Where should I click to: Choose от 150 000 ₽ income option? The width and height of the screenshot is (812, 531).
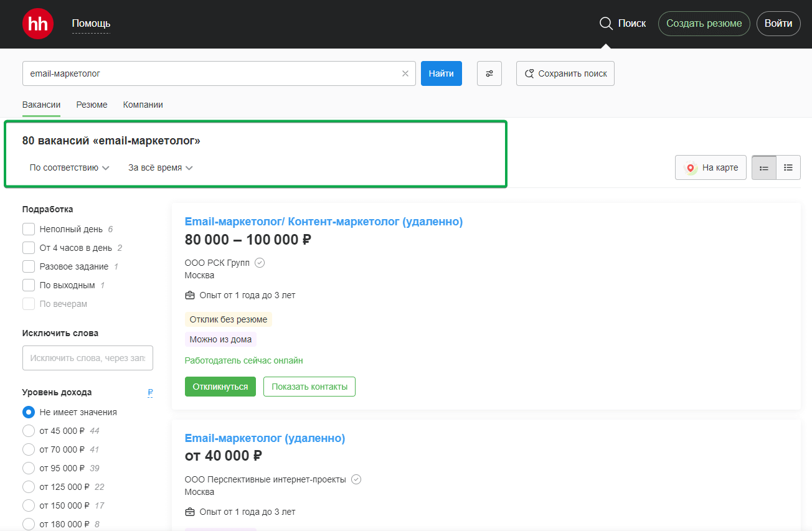click(x=29, y=505)
